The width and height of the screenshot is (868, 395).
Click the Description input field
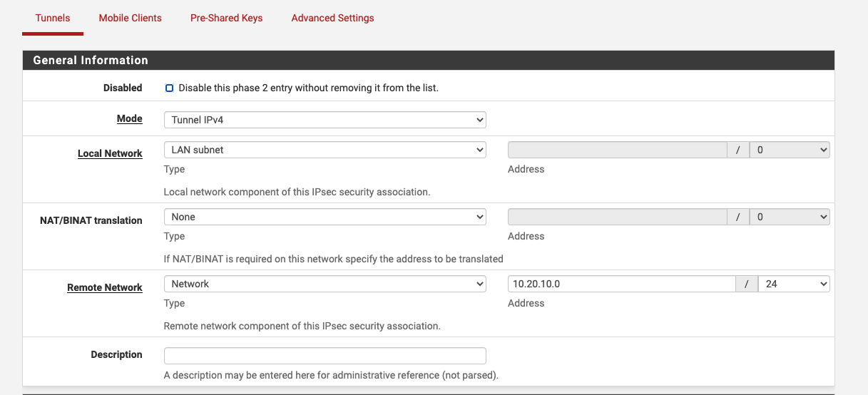325,355
